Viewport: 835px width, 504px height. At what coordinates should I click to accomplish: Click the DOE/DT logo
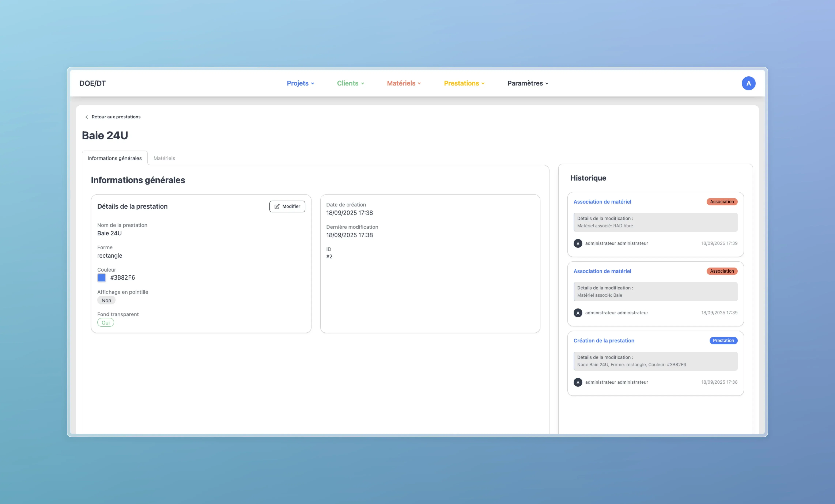[x=92, y=83]
